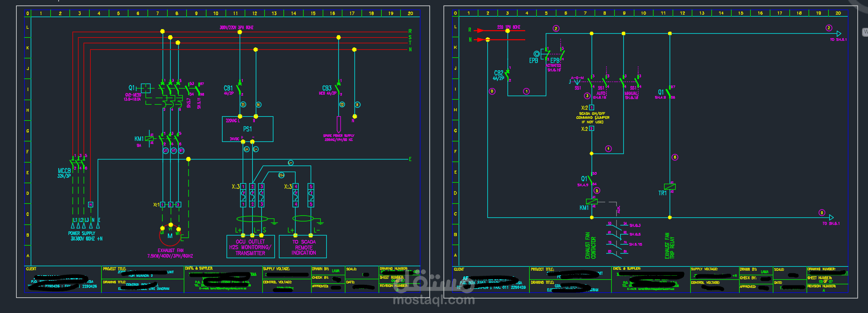This screenshot has height=313, width=868.
Task: Click the red exhaust fan motor M symbol
Action: pos(170,236)
